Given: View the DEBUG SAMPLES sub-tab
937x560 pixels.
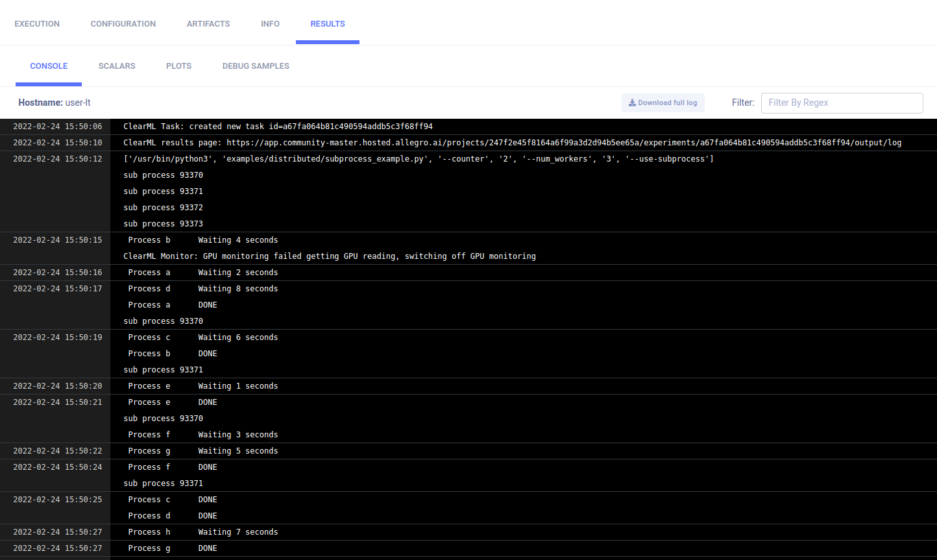Looking at the screenshot, I should coord(256,66).
